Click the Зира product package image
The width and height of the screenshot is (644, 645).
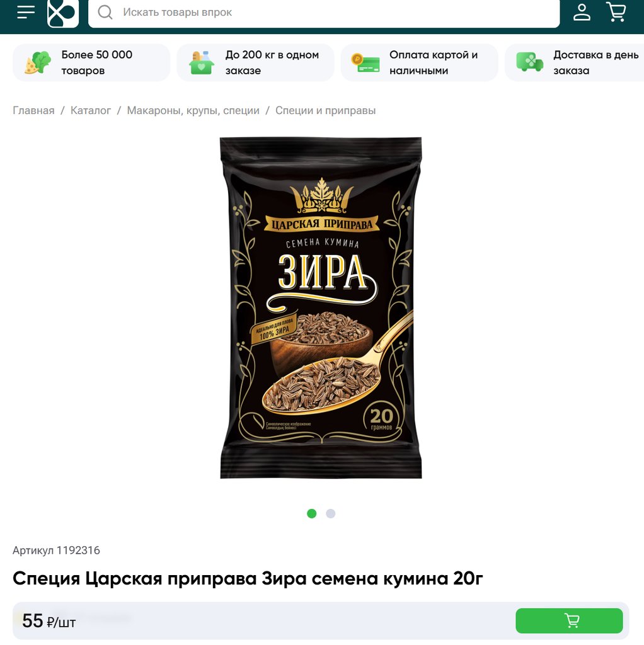tap(321, 307)
